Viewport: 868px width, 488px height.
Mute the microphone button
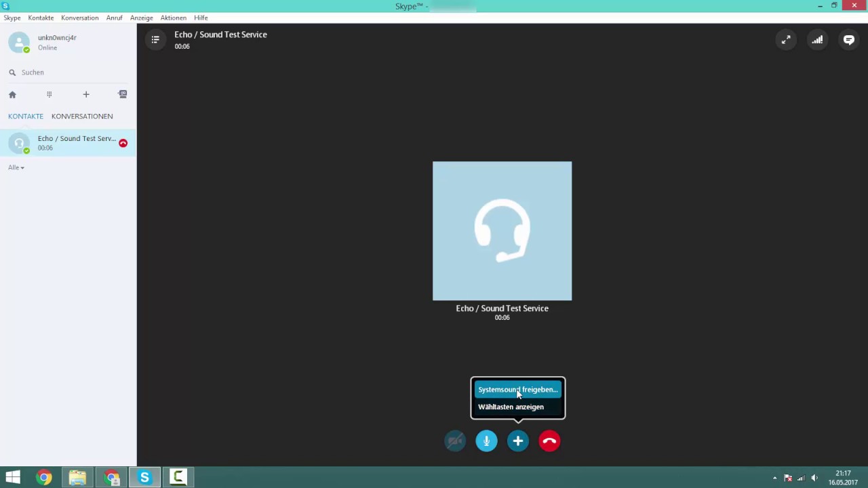coord(486,441)
